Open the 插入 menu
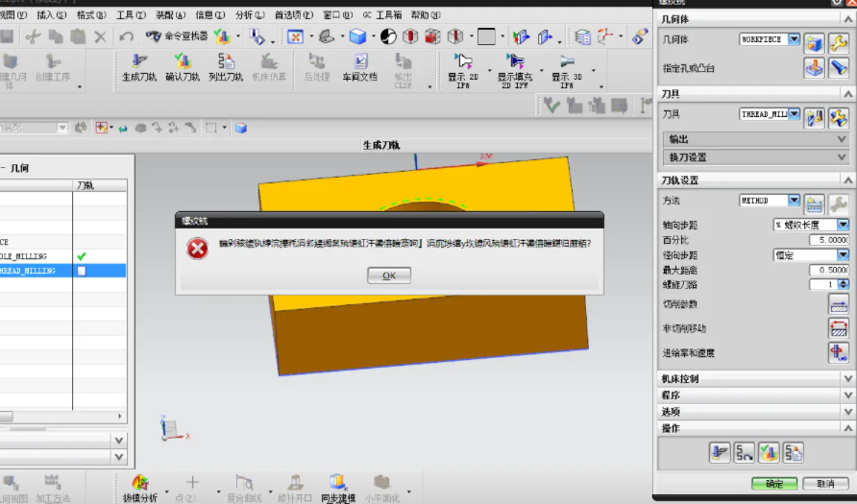 pos(51,15)
